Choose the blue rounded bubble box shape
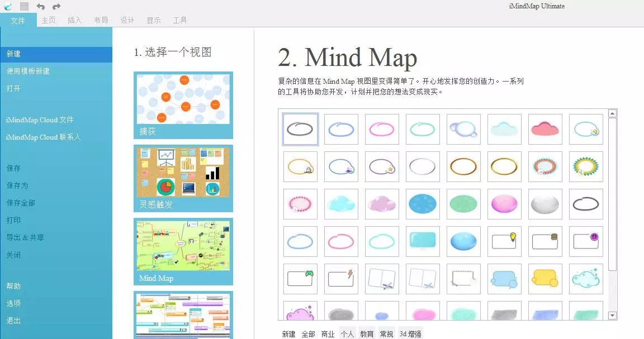The height and width of the screenshot is (339, 644). 504,279
